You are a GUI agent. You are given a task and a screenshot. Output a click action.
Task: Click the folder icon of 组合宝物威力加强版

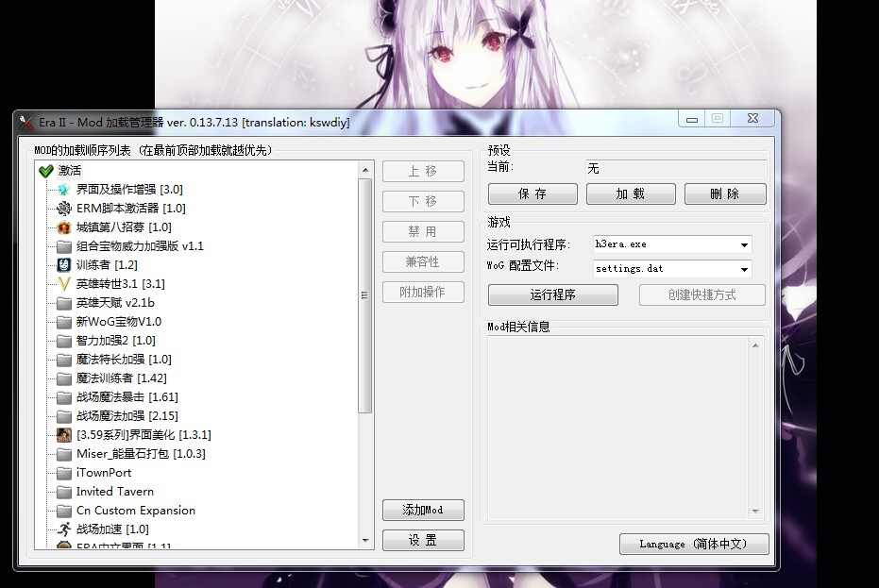pos(64,246)
